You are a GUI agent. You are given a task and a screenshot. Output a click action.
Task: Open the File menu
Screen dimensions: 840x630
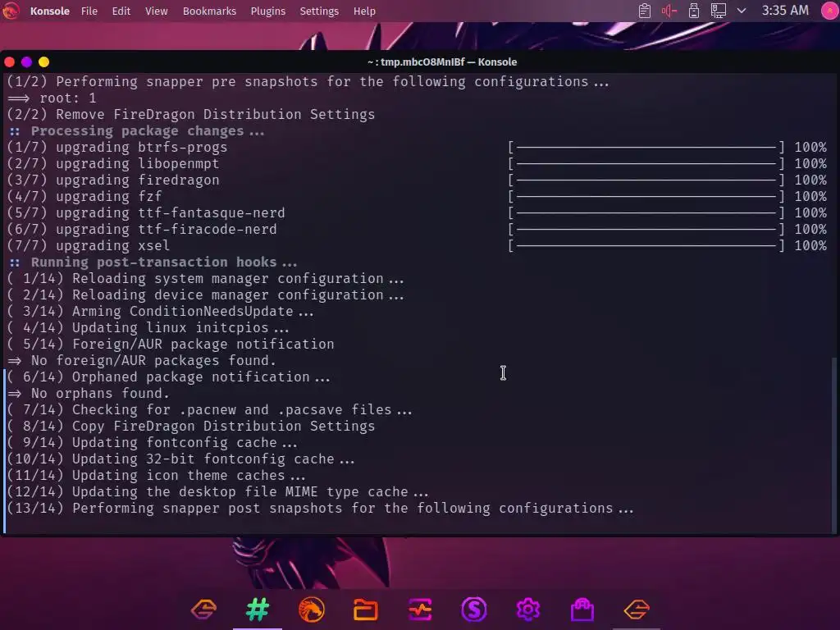(x=89, y=11)
